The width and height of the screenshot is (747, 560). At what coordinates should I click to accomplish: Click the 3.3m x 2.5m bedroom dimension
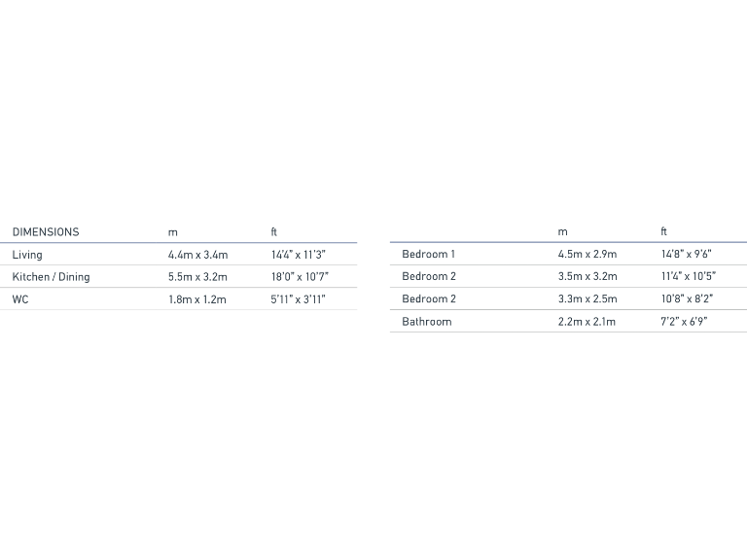click(x=587, y=299)
